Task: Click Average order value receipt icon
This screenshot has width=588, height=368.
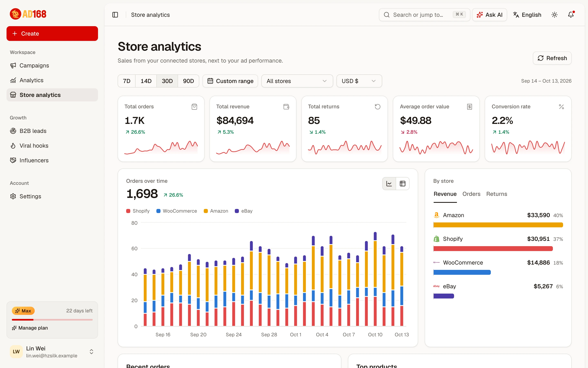Action: [x=469, y=107]
